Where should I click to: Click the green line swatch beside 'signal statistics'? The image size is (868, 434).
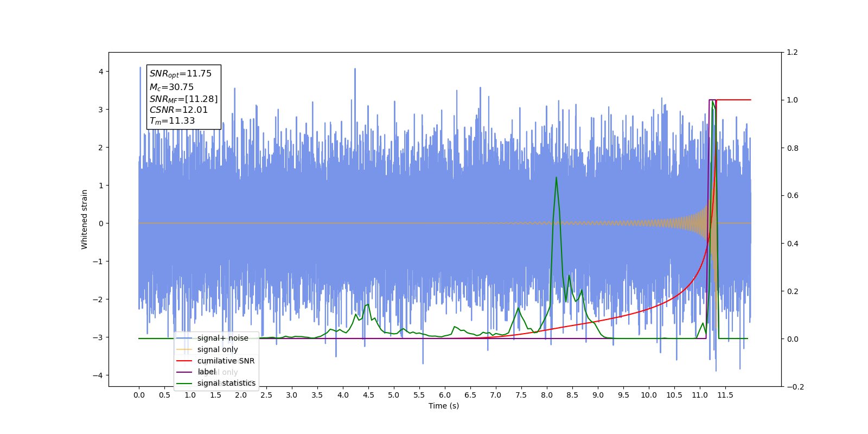[184, 383]
